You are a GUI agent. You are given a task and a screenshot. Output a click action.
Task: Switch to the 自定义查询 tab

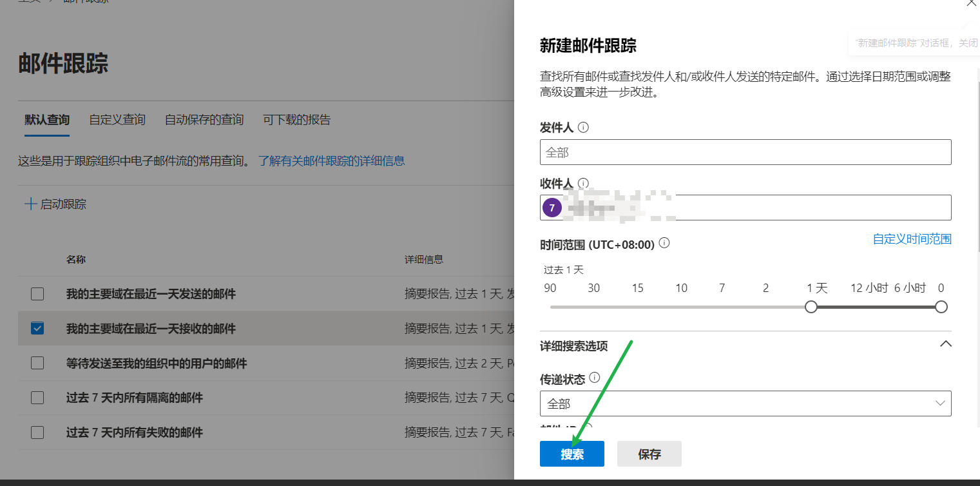(x=117, y=120)
